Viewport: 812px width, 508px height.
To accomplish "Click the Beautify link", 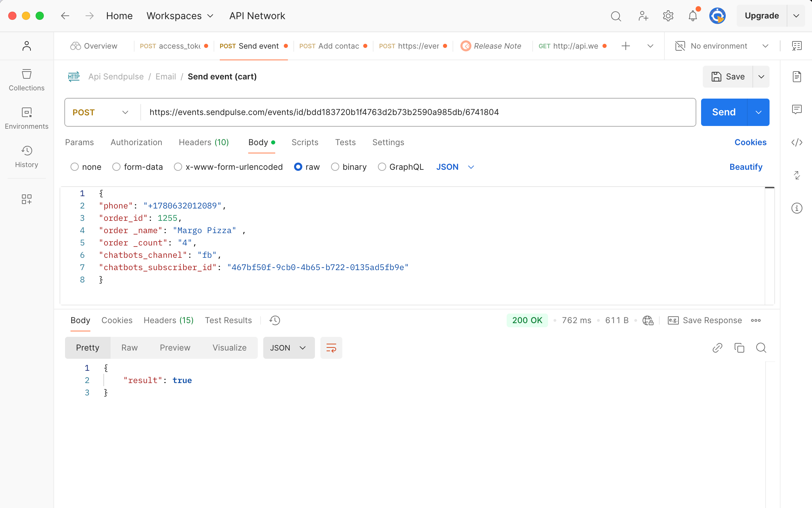I will (746, 167).
